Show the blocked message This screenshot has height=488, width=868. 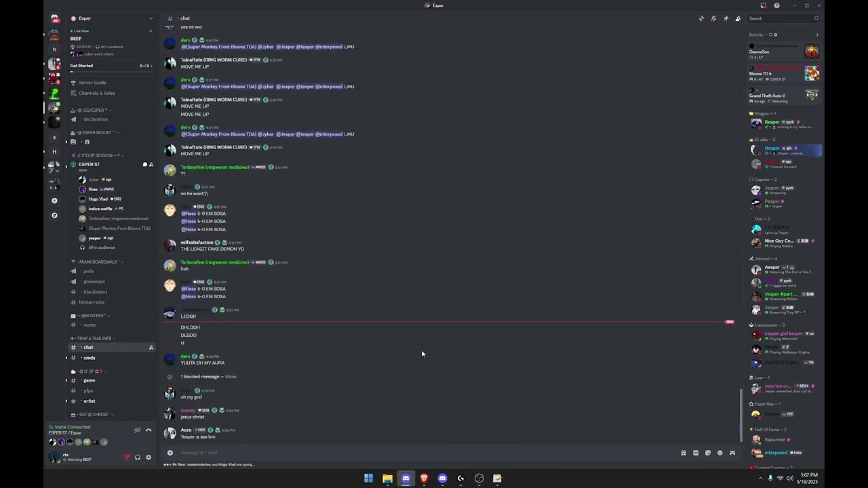tap(231, 377)
